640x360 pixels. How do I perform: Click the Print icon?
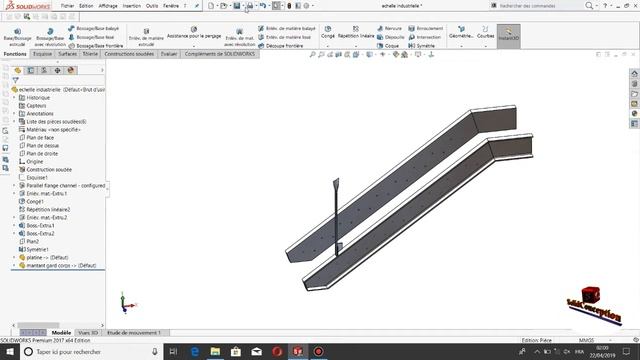(250, 6)
